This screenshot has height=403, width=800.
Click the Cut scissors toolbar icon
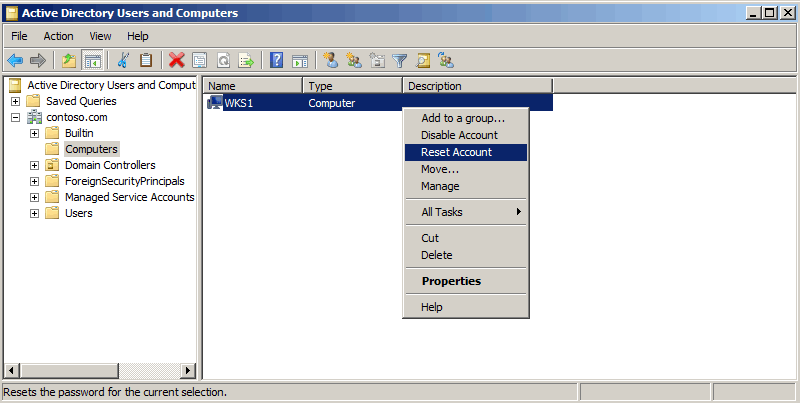[123, 60]
